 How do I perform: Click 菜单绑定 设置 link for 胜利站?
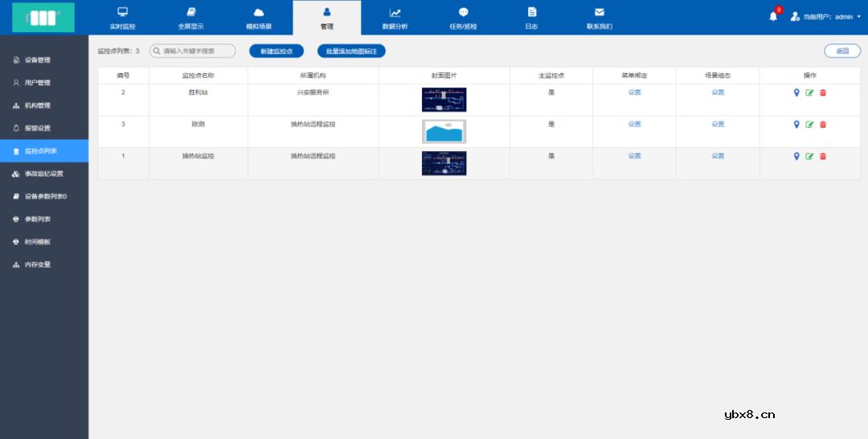(634, 92)
